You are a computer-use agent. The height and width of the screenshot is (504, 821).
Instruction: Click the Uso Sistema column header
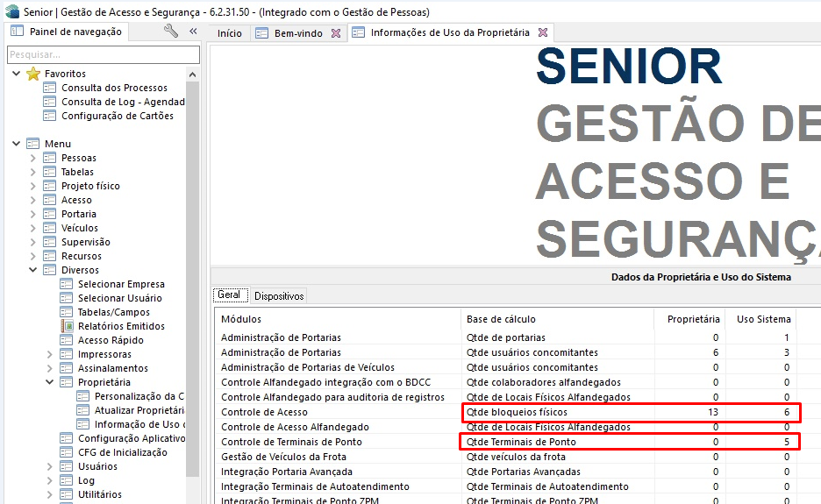761,319
